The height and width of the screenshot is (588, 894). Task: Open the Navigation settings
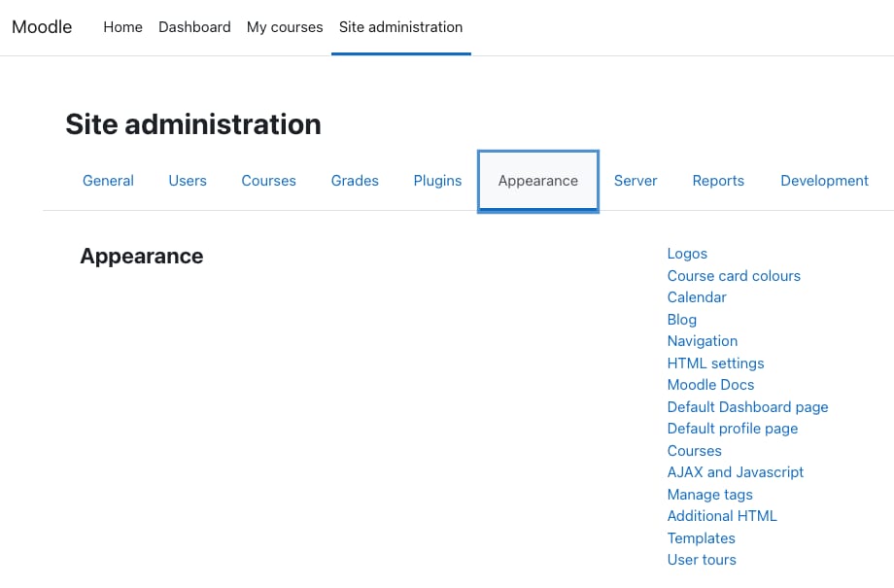point(702,341)
